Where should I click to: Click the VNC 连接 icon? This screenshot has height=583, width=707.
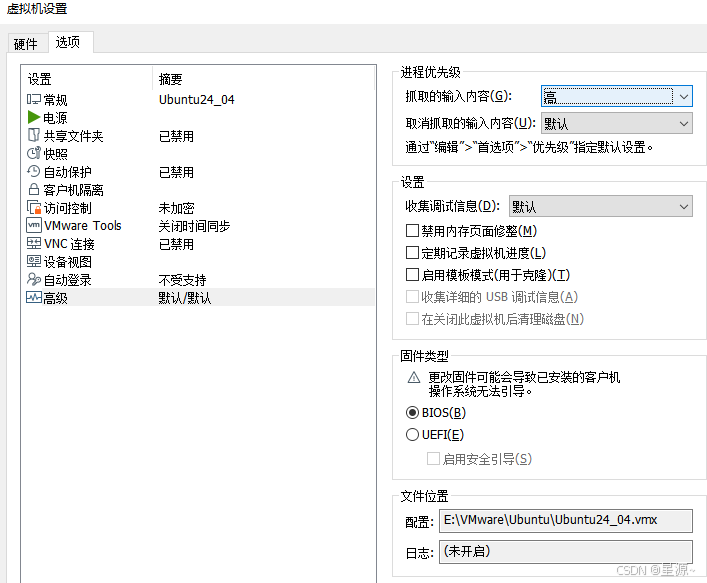[x=34, y=243]
